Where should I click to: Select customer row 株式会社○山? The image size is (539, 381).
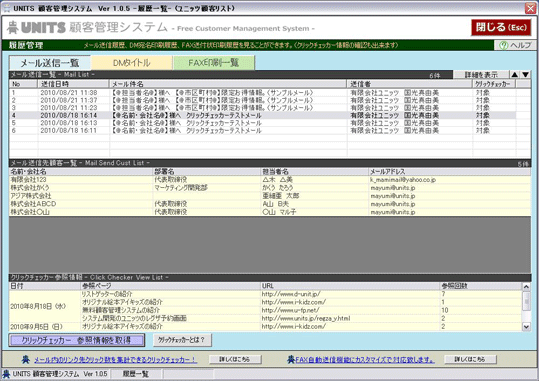[270, 212]
